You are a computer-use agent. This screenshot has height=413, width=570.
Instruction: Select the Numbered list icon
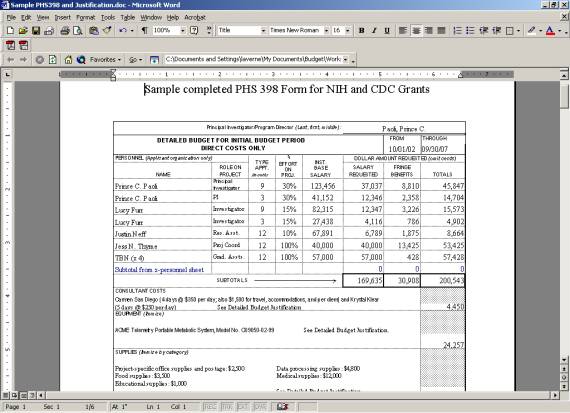[457, 31]
